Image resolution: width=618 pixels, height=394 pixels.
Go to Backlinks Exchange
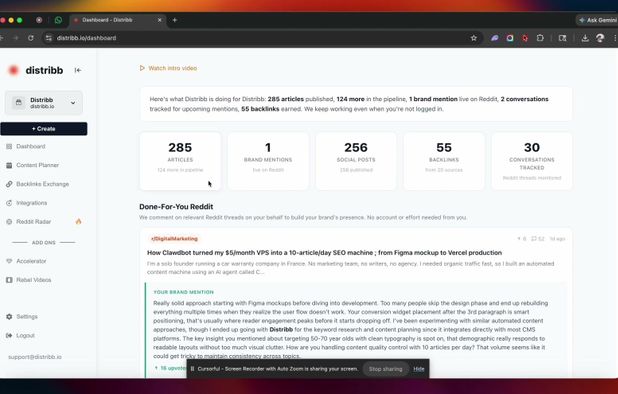pyautogui.click(x=43, y=184)
